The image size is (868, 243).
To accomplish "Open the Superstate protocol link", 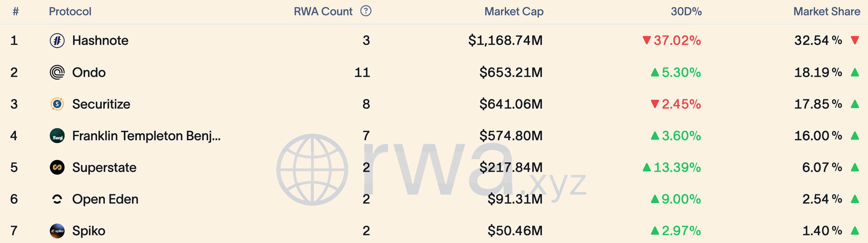I will click(x=104, y=167).
